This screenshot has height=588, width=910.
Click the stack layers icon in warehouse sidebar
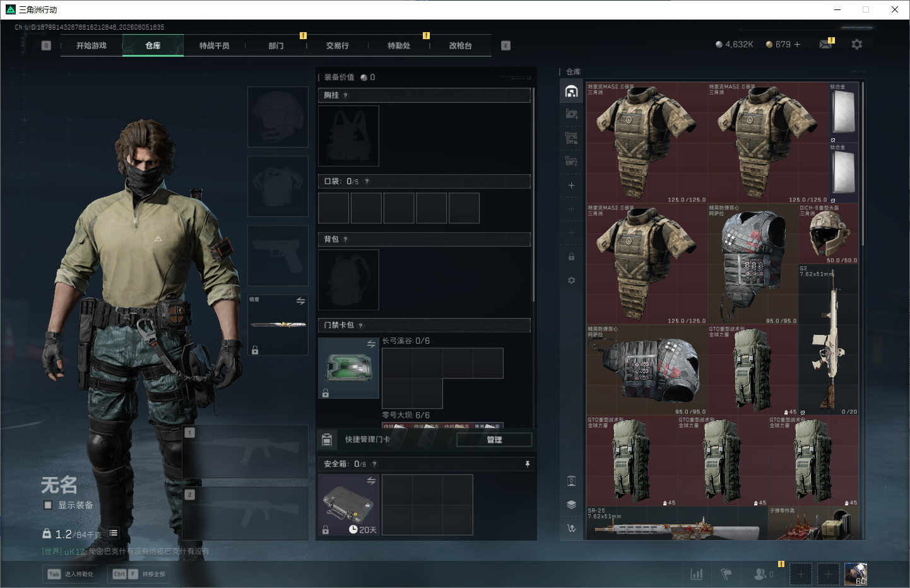tap(571, 504)
